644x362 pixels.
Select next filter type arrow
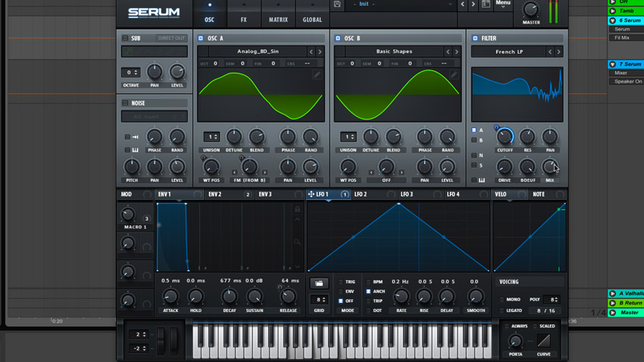[x=558, y=51]
